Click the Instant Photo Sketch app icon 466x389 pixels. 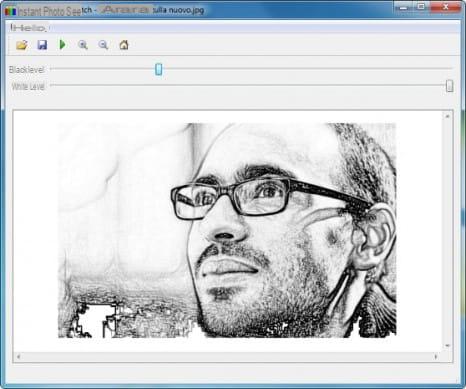tap(10, 11)
